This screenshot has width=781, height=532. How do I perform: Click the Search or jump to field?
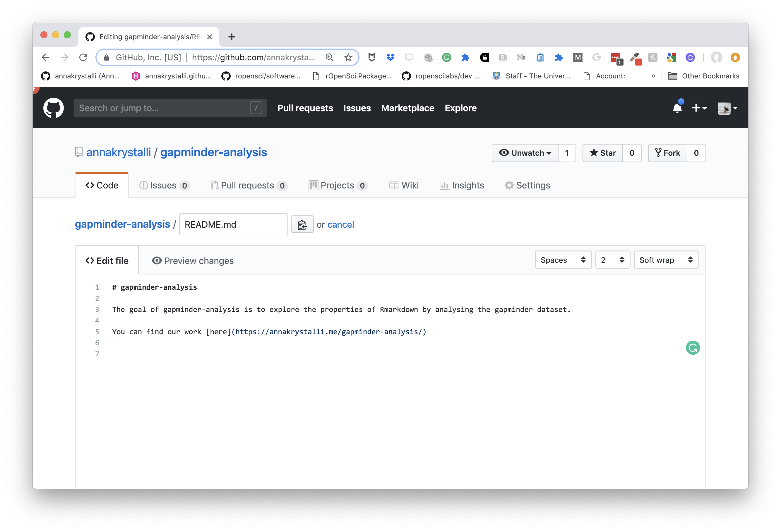point(170,108)
